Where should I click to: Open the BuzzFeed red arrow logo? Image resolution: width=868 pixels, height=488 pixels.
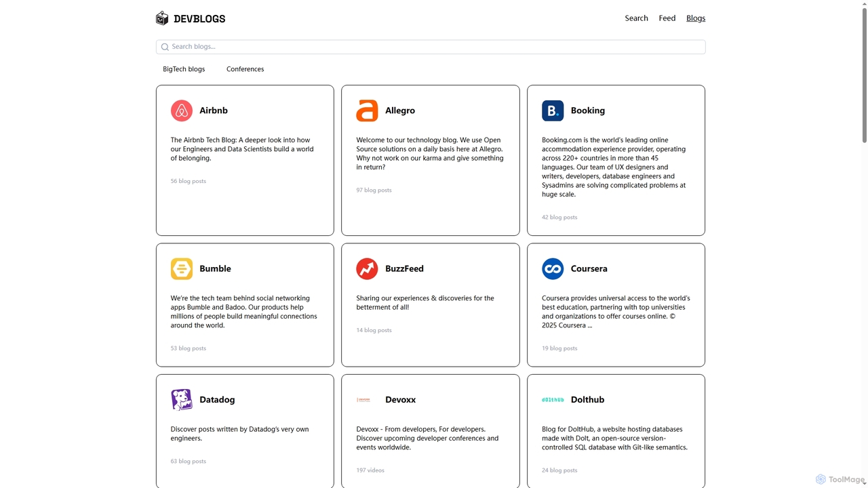(x=367, y=268)
